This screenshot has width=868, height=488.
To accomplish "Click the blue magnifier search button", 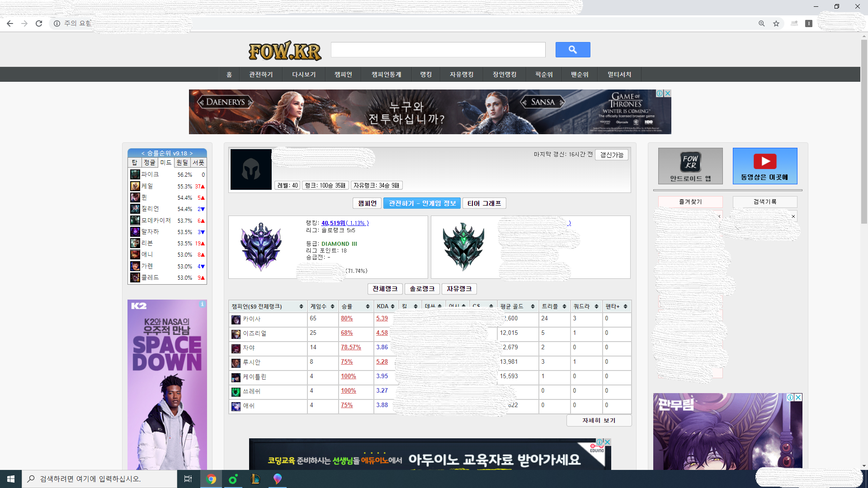I will coord(573,50).
